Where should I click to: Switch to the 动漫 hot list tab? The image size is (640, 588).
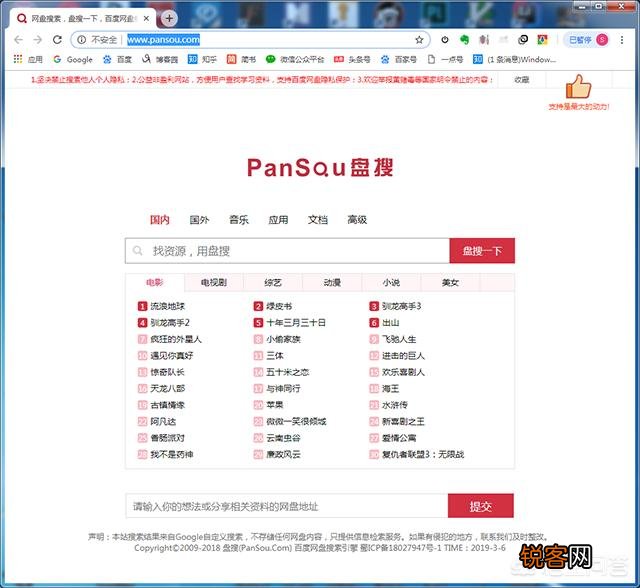pos(332,282)
